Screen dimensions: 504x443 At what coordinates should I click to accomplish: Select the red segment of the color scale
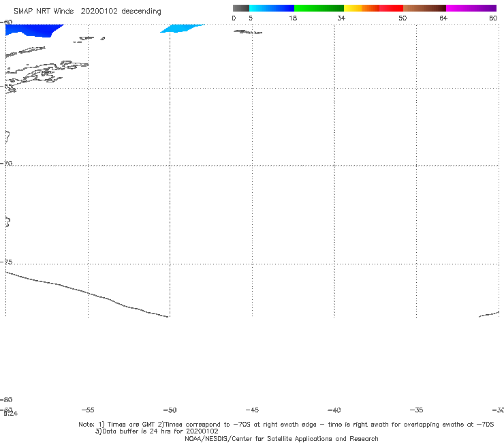[391, 8]
